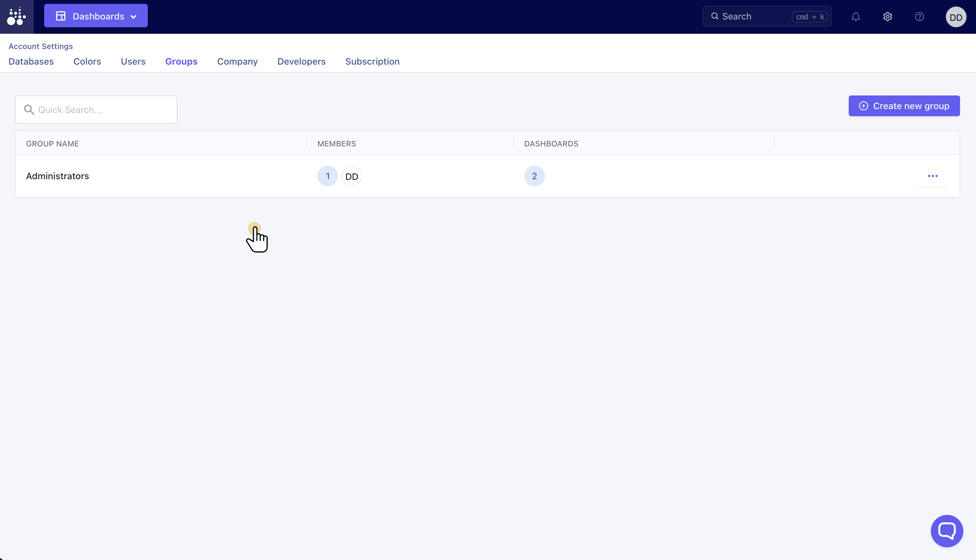Switch to the Colors tab
Image resolution: width=976 pixels, height=560 pixels.
(x=87, y=62)
